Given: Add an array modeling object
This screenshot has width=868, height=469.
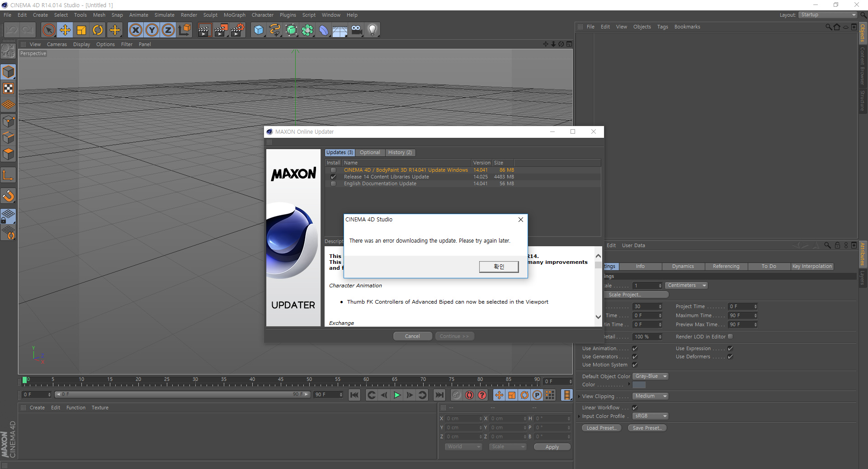Looking at the screenshot, I should coord(307,30).
